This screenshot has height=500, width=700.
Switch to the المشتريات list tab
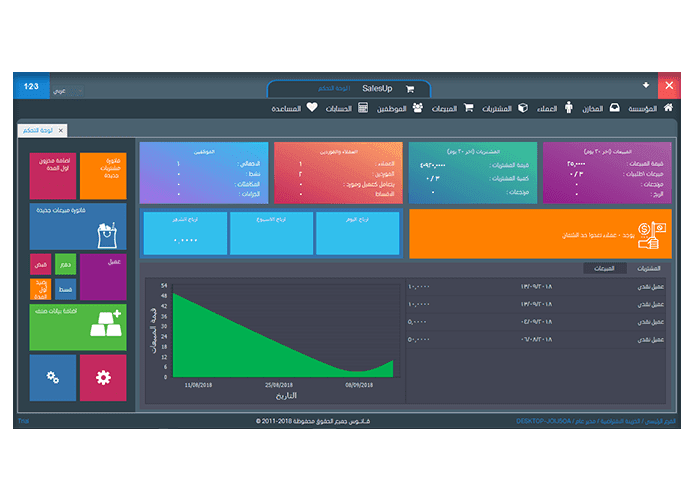pos(649,268)
